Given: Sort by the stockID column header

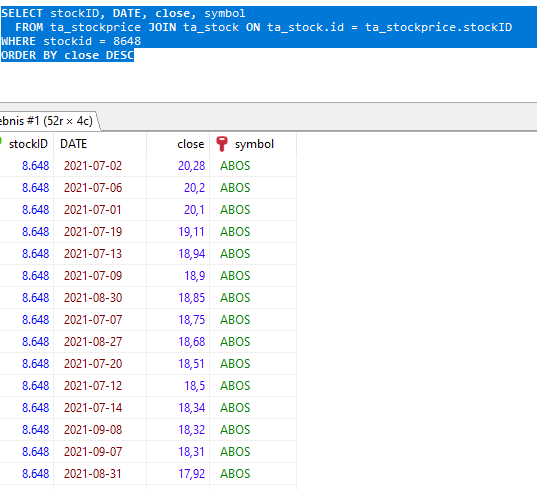Looking at the screenshot, I should [27, 144].
